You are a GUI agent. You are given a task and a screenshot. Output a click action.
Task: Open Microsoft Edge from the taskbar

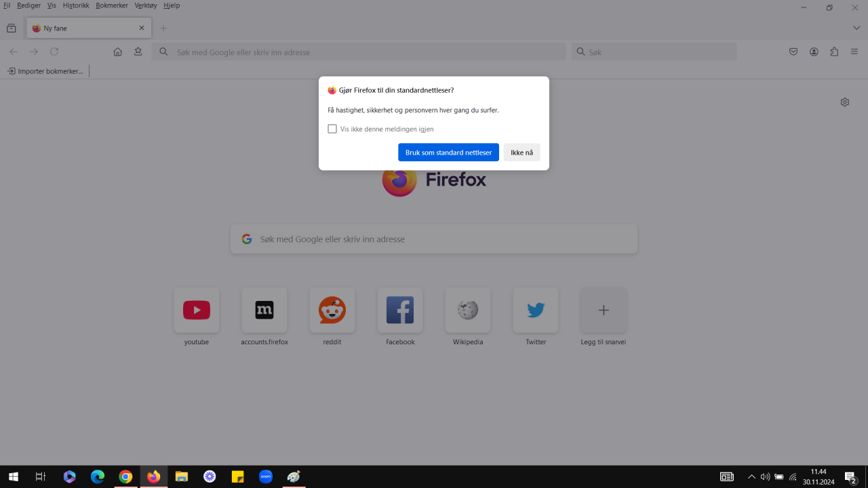tap(97, 476)
